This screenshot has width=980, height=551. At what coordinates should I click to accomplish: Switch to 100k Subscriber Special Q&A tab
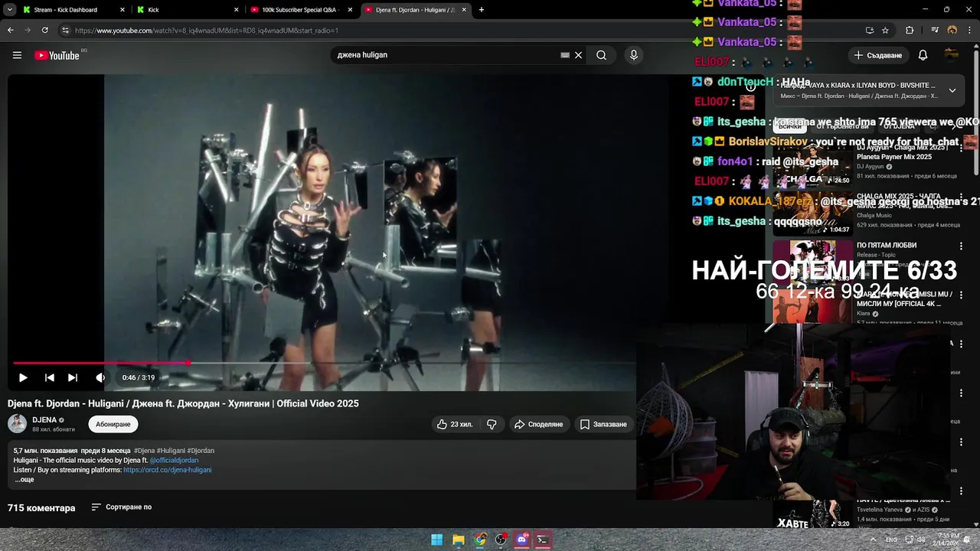[x=302, y=10]
